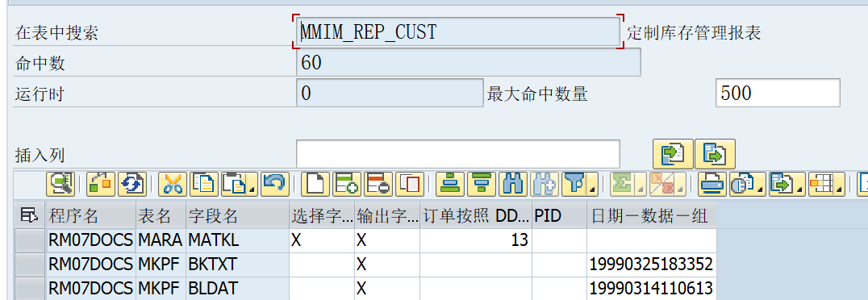Click the MATKL field name cell
Image resolution: width=868 pixels, height=300 pixels.
point(237,240)
